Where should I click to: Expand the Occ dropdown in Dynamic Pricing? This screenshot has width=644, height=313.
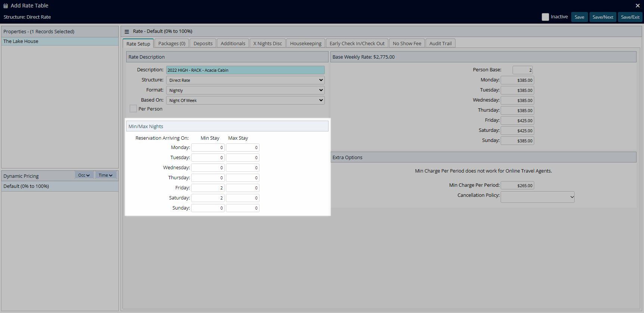[84, 175]
